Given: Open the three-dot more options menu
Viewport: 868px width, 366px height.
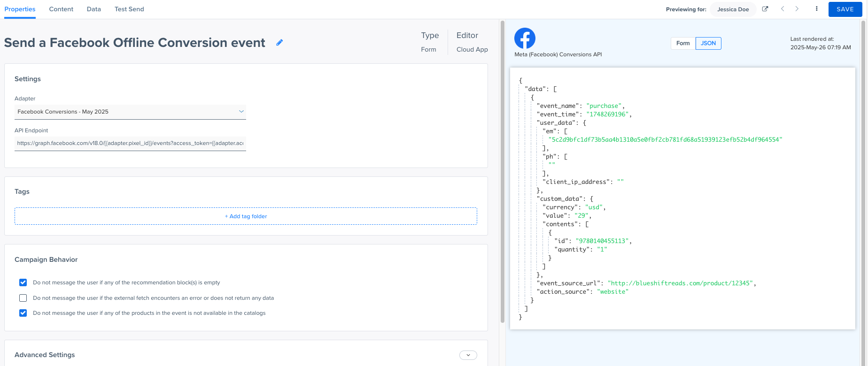Looking at the screenshot, I should (817, 9).
